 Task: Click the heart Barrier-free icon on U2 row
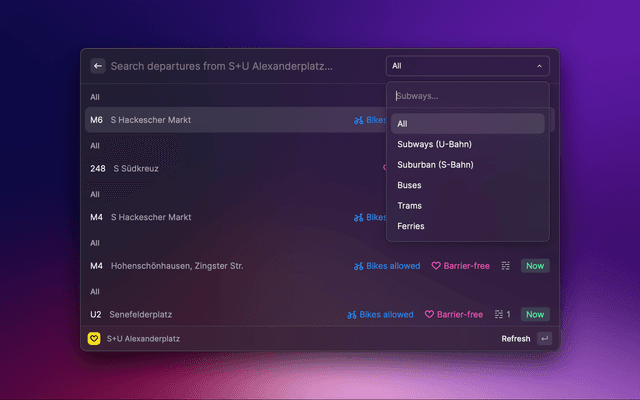tap(430, 314)
